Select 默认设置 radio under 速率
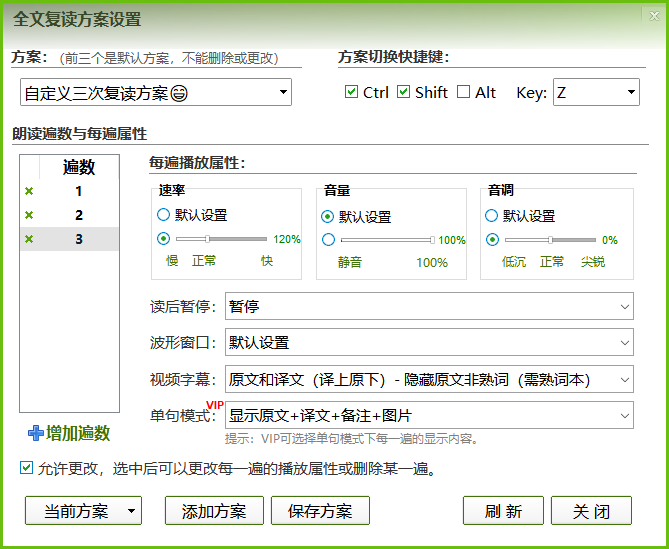 [x=163, y=215]
